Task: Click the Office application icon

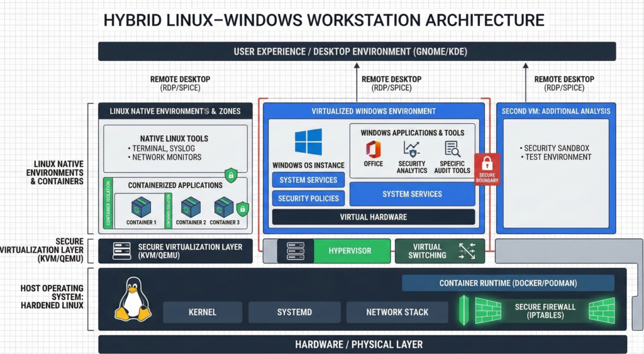Action: [x=374, y=150]
